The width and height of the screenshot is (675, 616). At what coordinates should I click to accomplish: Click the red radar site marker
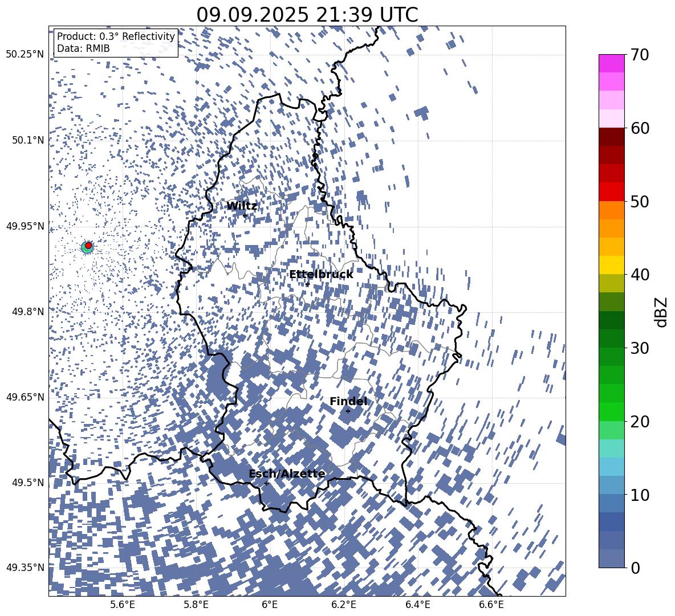click(88, 246)
